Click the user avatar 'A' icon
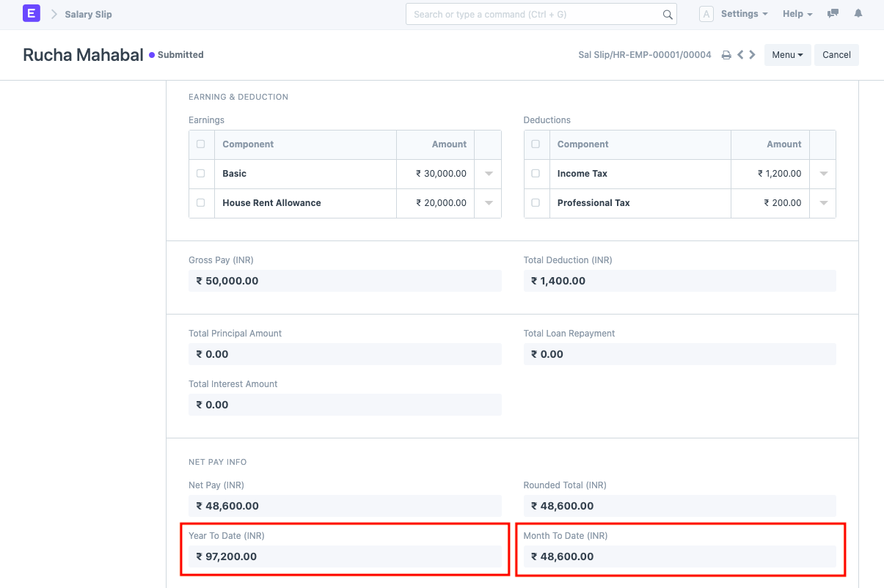 pyautogui.click(x=706, y=14)
